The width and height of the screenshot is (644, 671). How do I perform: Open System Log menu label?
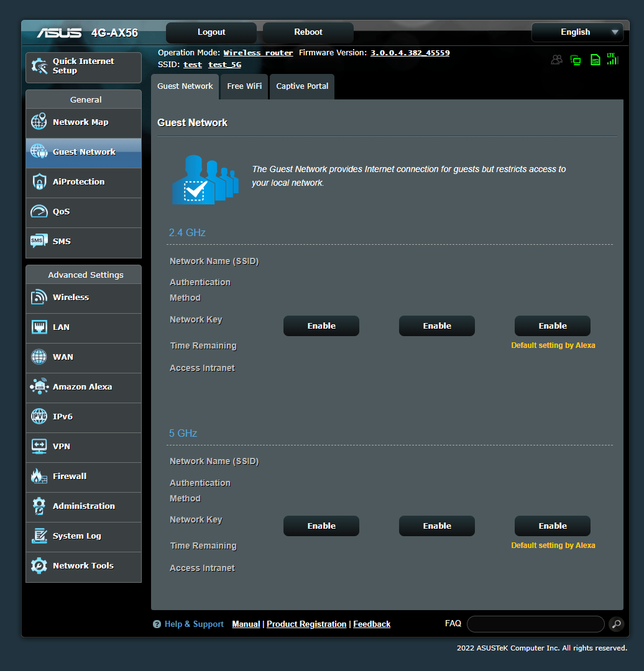[x=76, y=536]
